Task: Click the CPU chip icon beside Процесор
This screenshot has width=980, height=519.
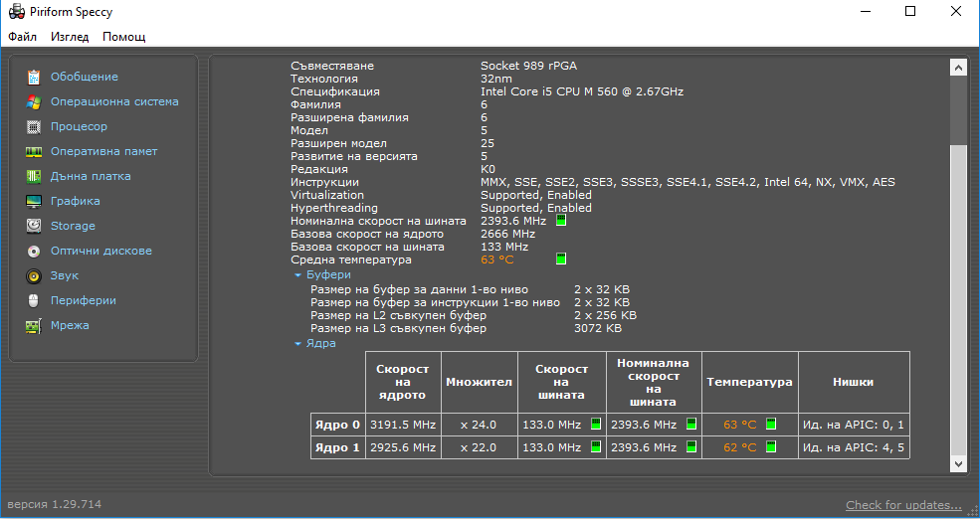Action: pos(34,127)
